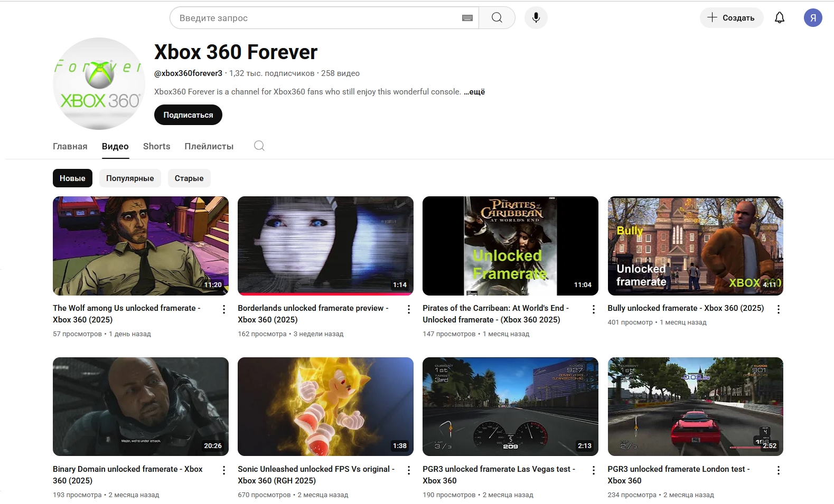The height and width of the screenshot is (504, 834).
Task: Click the @xbox360forever3 channel handle
Action: point(188,73)
